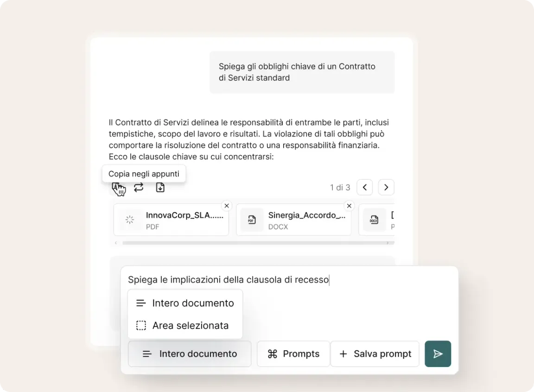Click the DOCX icon on the third attachment
The width and height of the screenshot is (534, 392).
click(374, 220)
